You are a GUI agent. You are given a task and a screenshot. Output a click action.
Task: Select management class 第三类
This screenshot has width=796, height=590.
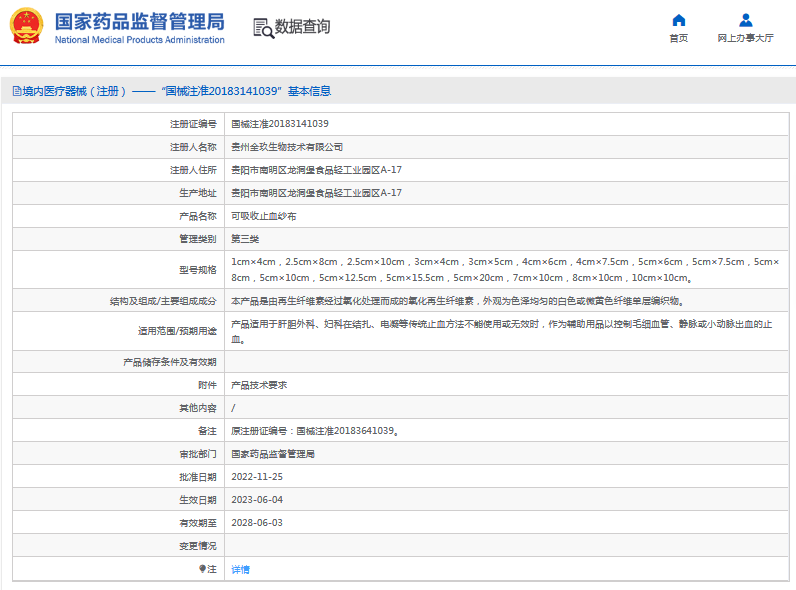245,239
